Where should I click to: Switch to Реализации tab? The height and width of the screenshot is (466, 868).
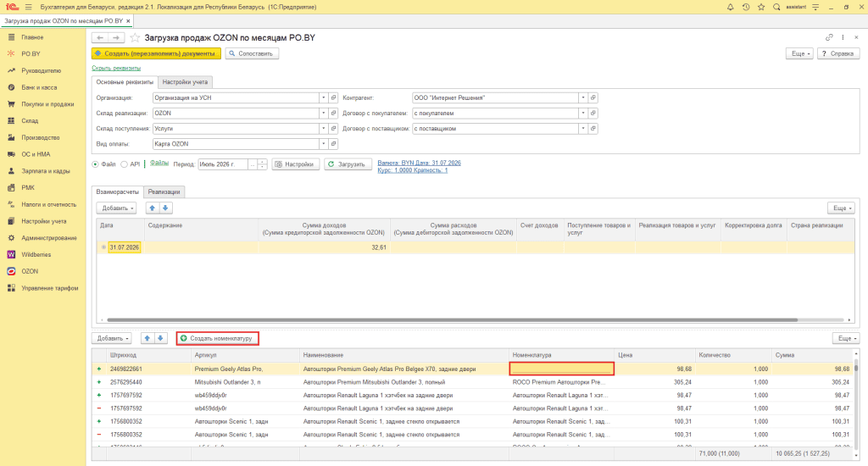164,191
